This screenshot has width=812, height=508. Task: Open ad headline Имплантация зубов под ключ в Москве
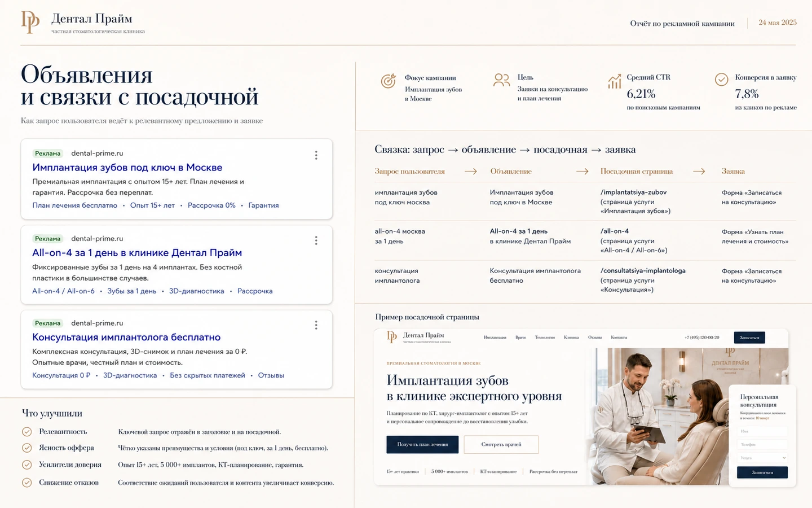[127, 168]
